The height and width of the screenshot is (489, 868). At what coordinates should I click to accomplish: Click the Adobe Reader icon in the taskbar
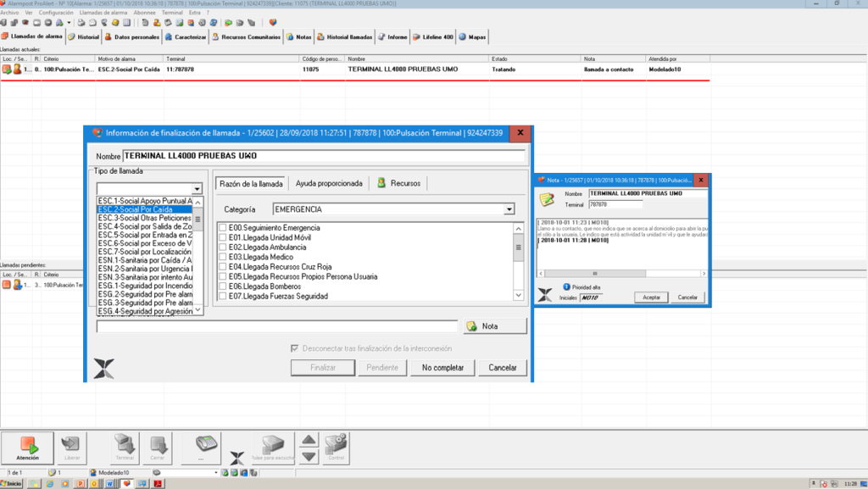pyautogui.click(x=157, y=483)
